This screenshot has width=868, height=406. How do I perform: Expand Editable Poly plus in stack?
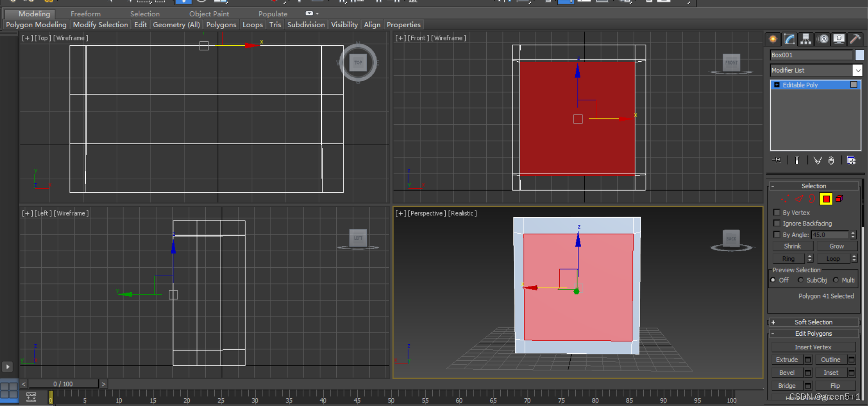click(x=777, y=85)
